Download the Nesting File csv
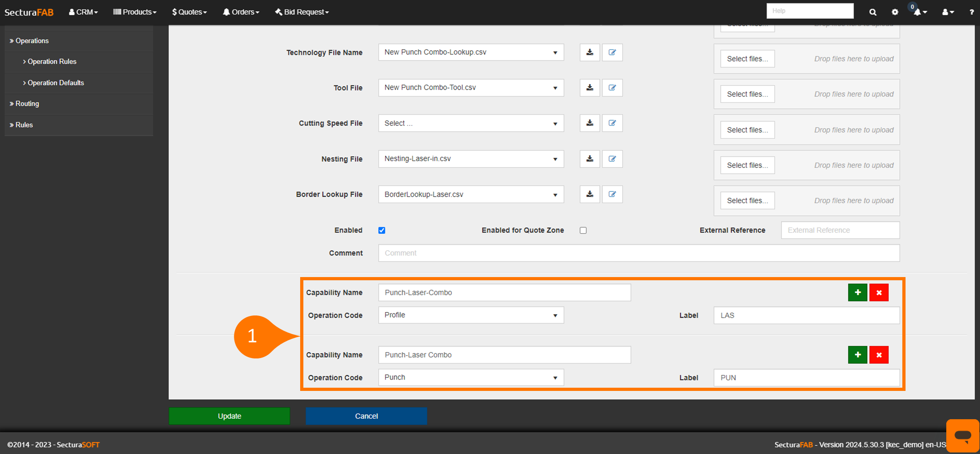 pos(589,159)
